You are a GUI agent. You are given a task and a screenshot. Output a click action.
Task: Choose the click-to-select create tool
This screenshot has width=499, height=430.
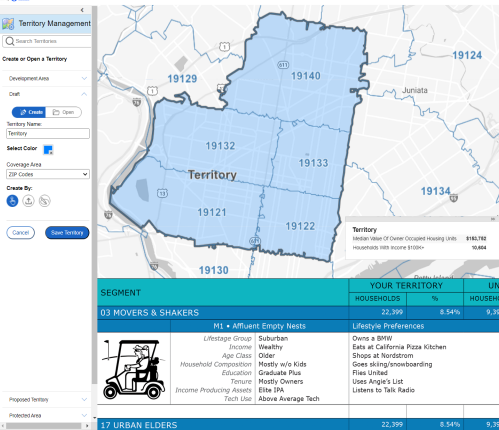point(12,201)
